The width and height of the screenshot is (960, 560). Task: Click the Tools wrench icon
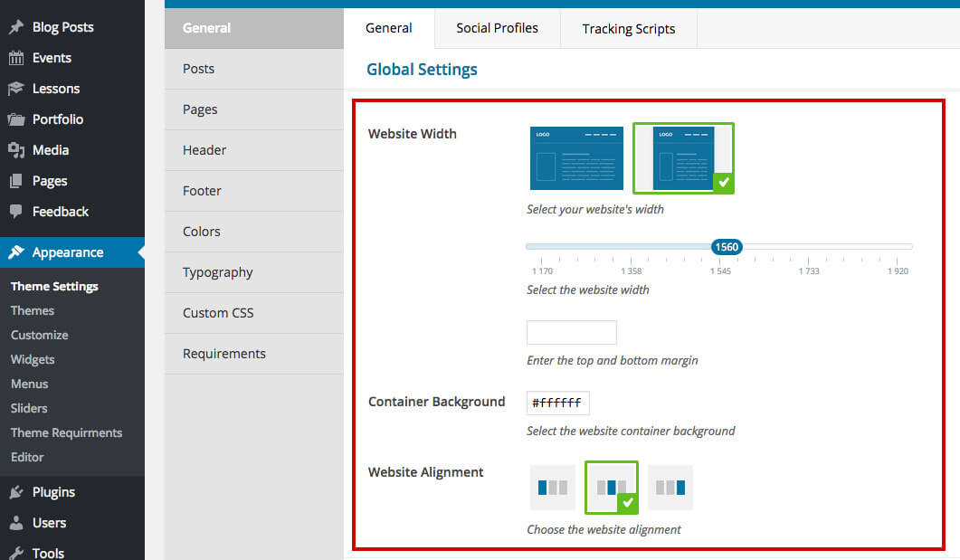point(16,553)
